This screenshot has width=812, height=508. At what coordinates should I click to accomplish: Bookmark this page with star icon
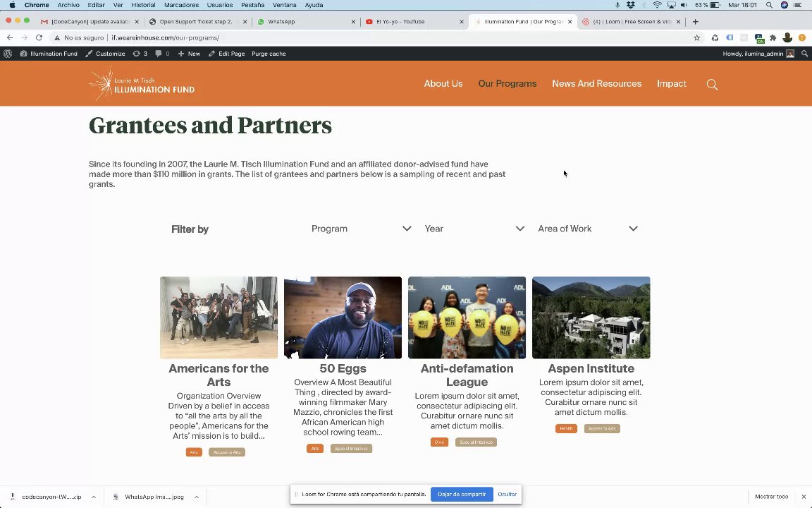(696, 37)
